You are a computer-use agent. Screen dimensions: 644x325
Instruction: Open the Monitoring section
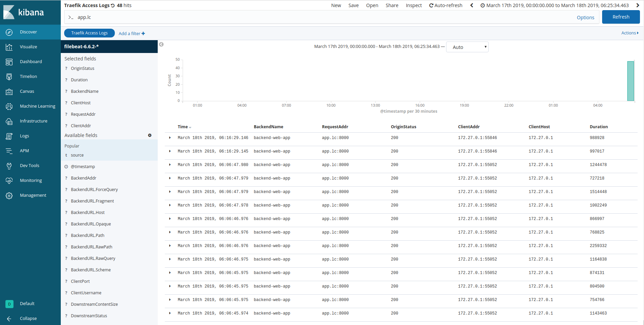click(31, 180)
